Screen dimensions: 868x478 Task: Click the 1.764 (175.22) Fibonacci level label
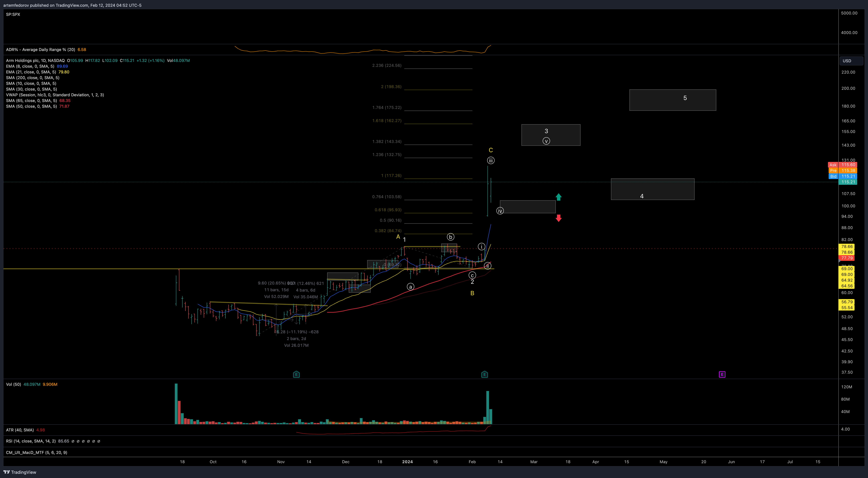coord(387,108)
